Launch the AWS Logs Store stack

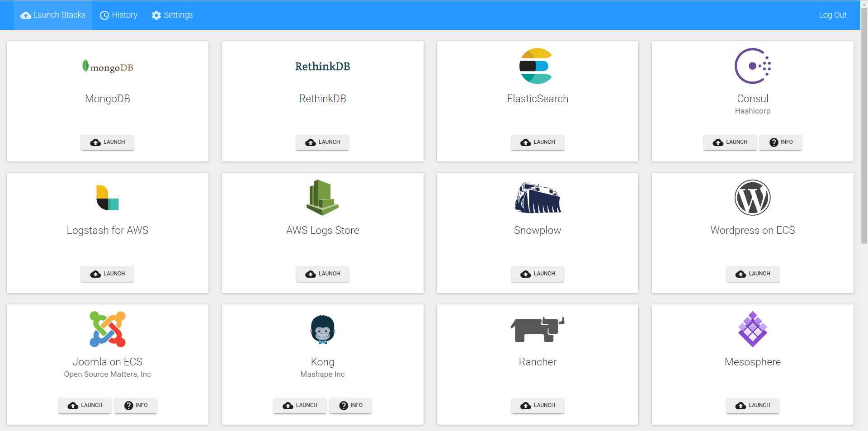pos(323,274)
